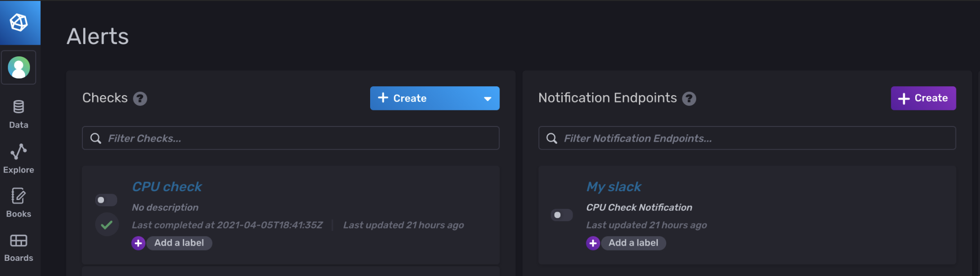Click CPU check green status checkmark
The width and height of the screenshot is (980, 276).
pos(106,225)
